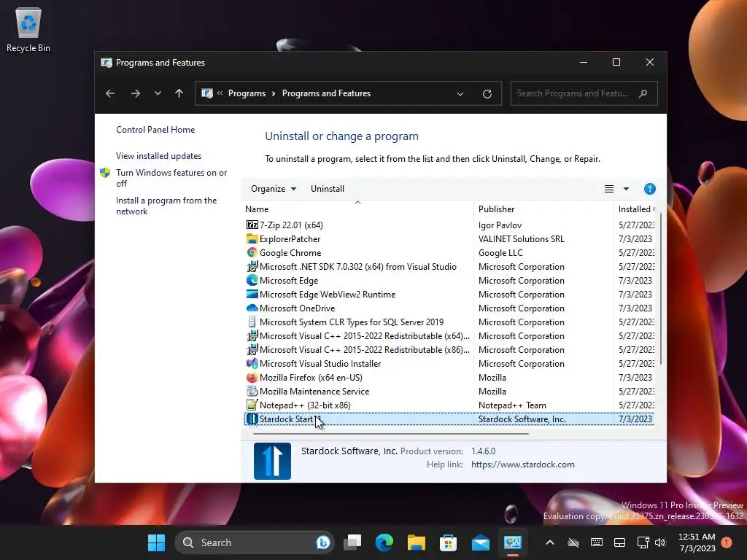747x560 pixels.
Task: Select Microsoft Visual C++ 2015-2022 Redistributable (x64) row
Action: (449, 335)
